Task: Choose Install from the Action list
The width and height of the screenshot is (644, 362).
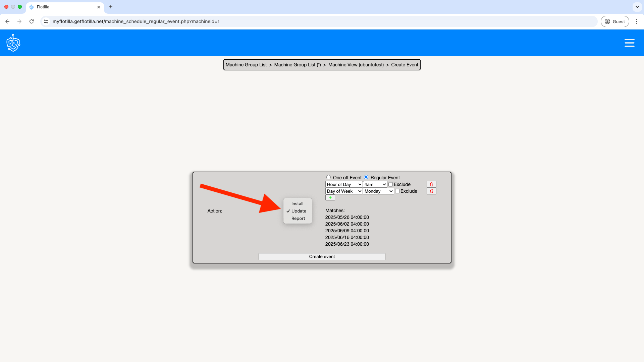Action: click(x=297, y=203)
